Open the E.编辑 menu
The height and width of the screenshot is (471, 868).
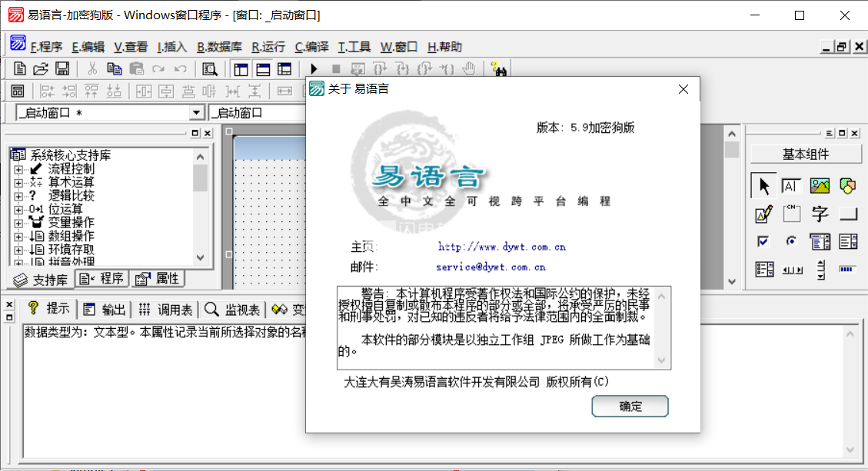pyautogui.click(x=88, y=48)
